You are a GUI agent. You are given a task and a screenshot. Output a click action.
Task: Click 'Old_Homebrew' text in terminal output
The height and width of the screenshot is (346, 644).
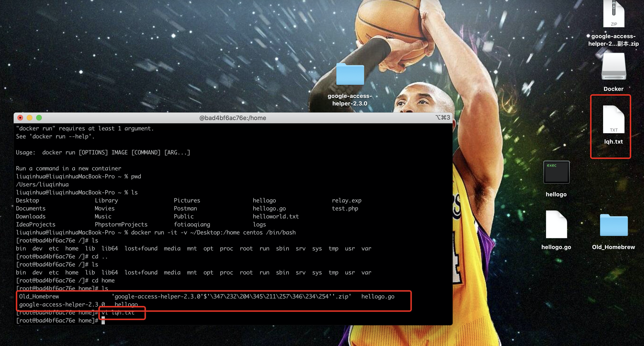(x=39, y=296)
